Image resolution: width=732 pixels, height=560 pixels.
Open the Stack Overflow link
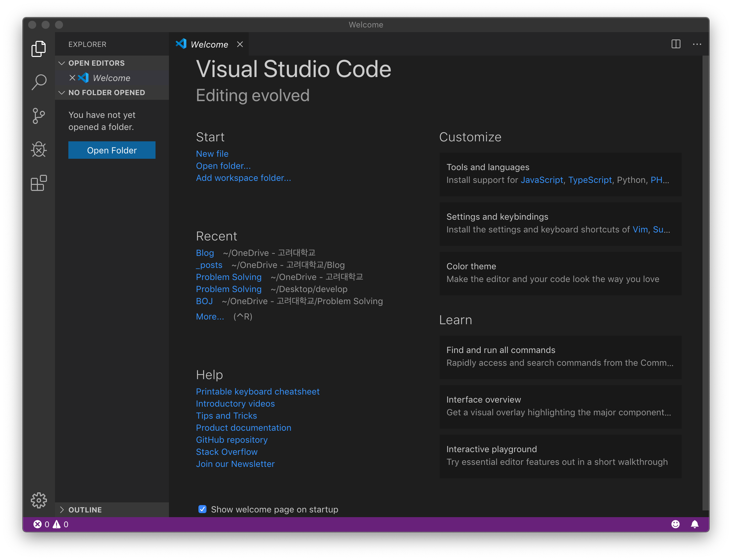tap(227, 452)
